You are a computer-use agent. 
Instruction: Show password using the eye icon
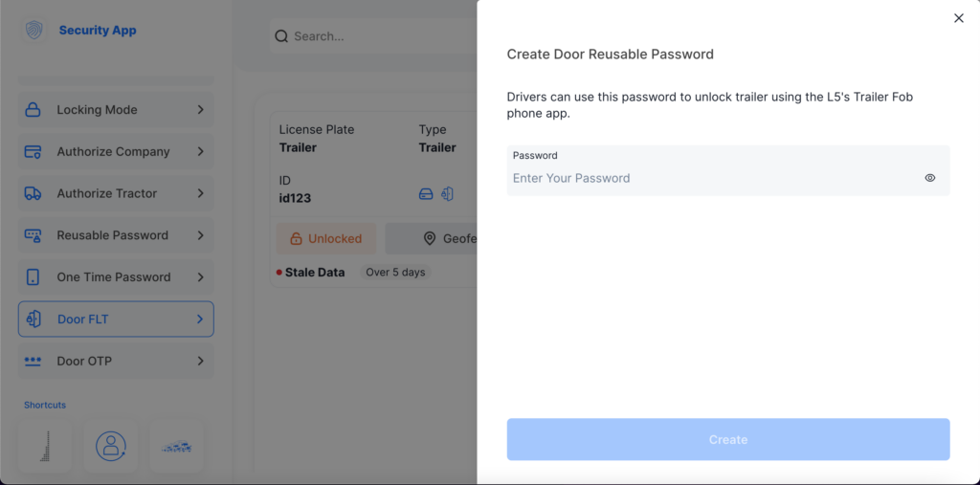click(x=930, y=178)
